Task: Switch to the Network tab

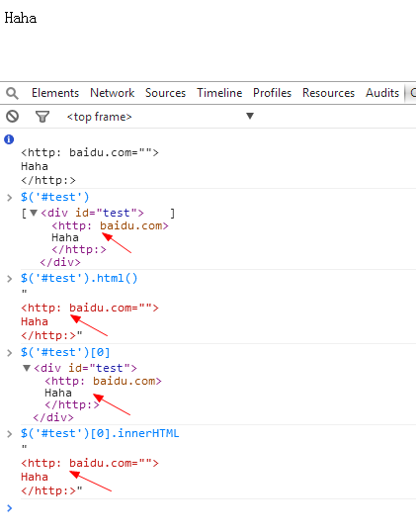Action: point(113,93)
